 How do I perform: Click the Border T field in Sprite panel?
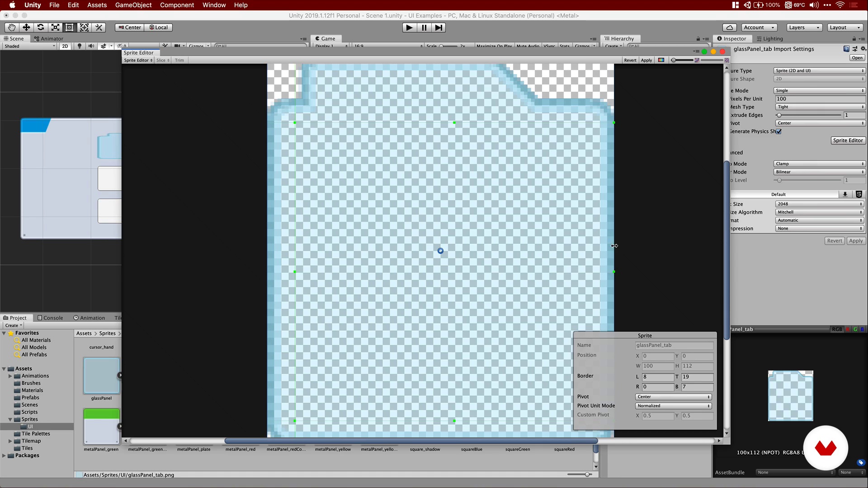click(x=698, y=377)
